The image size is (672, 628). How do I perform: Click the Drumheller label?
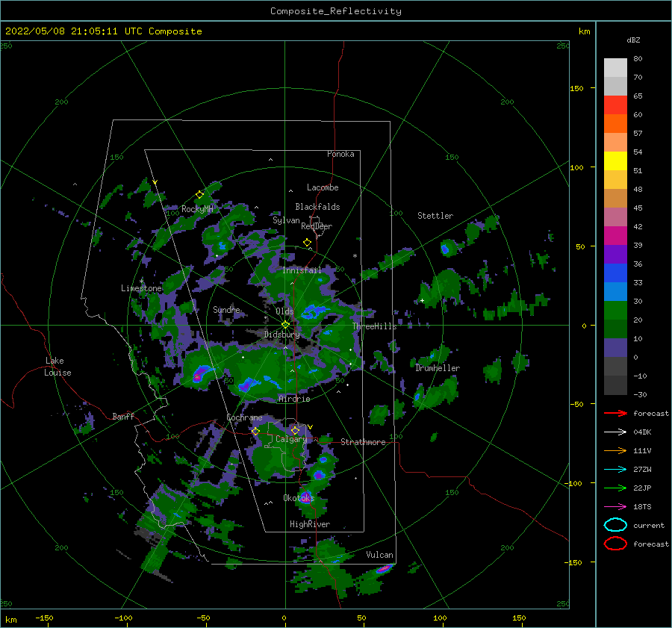(438, 368)
